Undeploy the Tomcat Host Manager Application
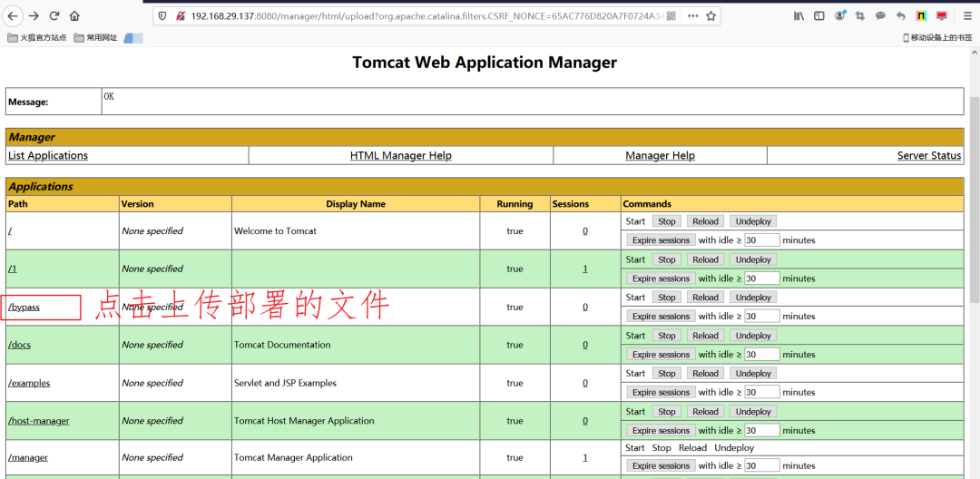Screen dimensions: 980x479 [x=753, y=412]
